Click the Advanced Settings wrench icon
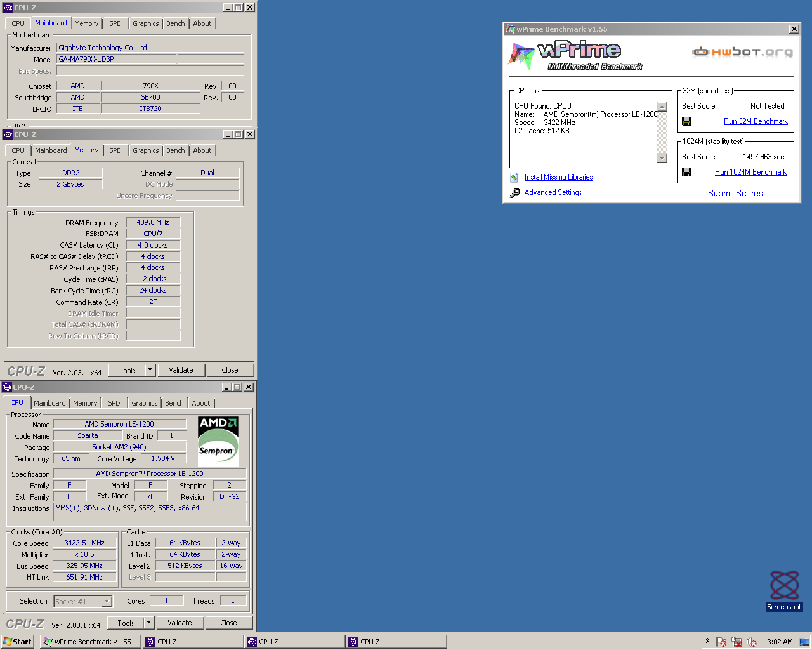 (514, 193)
